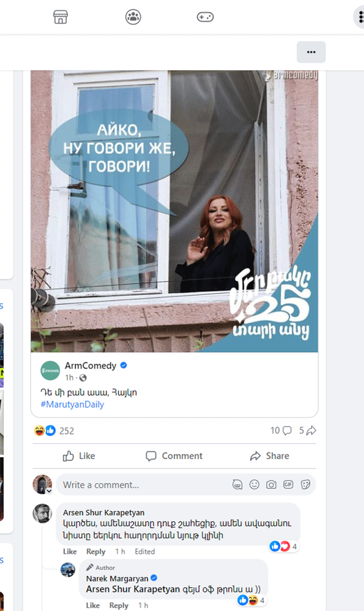Open the Marketplace icon in top navigation

click(x=60, y=17)
